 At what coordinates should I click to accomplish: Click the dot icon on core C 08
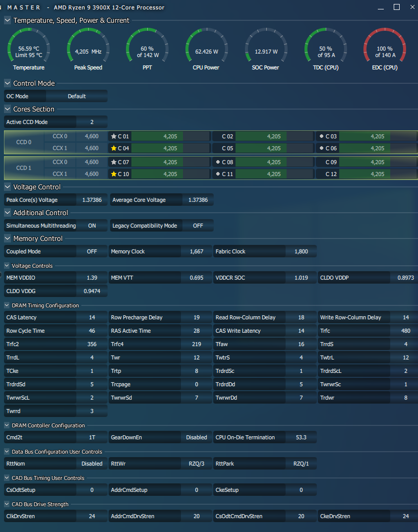coord(218,162)
